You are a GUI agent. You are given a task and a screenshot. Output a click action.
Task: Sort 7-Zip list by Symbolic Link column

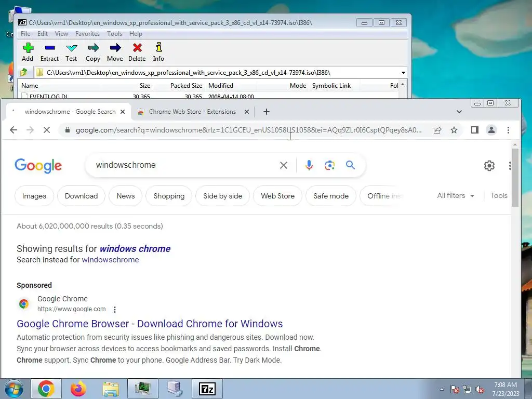coord(335,86)
